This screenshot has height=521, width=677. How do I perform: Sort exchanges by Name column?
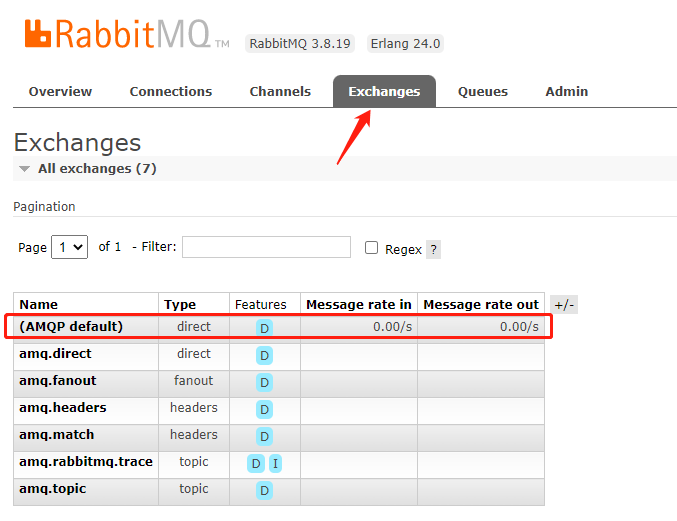(38, 304)
